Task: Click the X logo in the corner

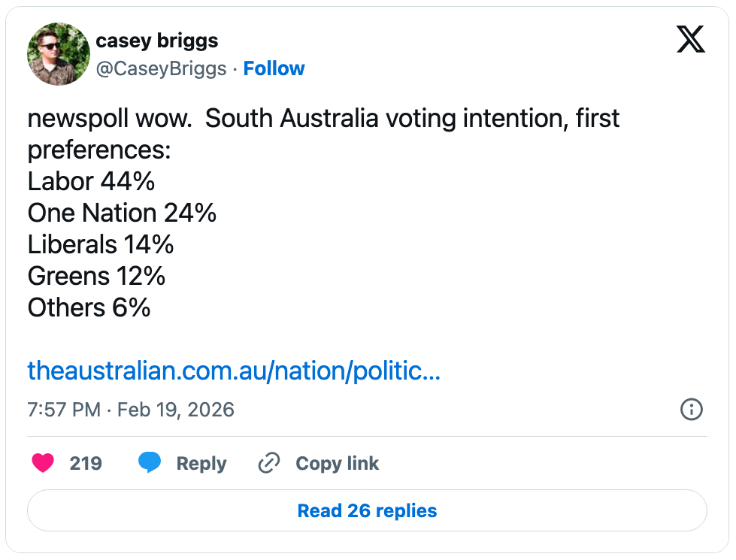Action: click(690, 39)
